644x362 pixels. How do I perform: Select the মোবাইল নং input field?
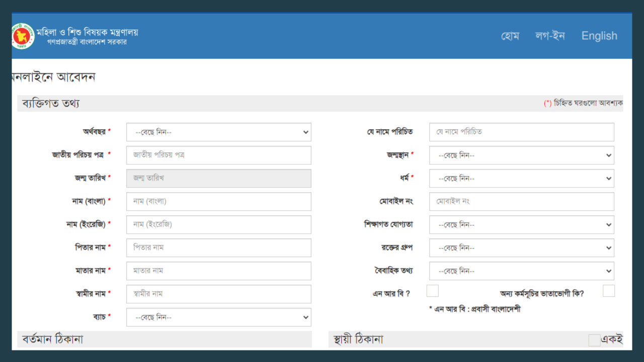click(521, 202)
